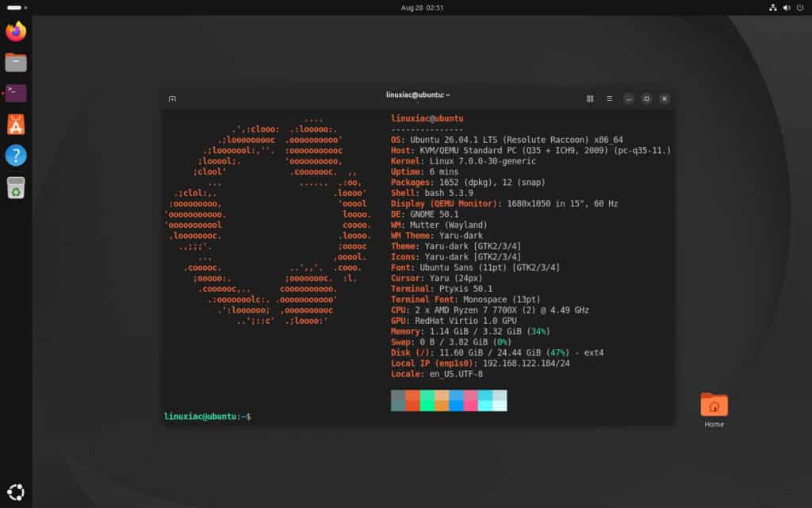Close the terminal window
Image resolution: width=812 pixels, height=508 pixels.
click(665, 98)
